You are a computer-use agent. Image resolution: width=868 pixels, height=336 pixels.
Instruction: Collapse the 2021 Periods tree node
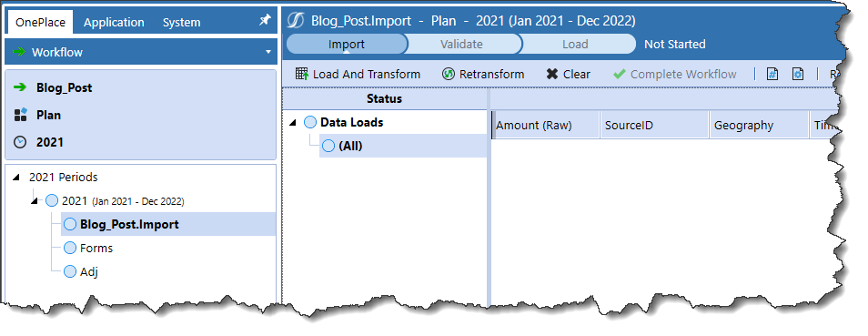click(16, 178)
